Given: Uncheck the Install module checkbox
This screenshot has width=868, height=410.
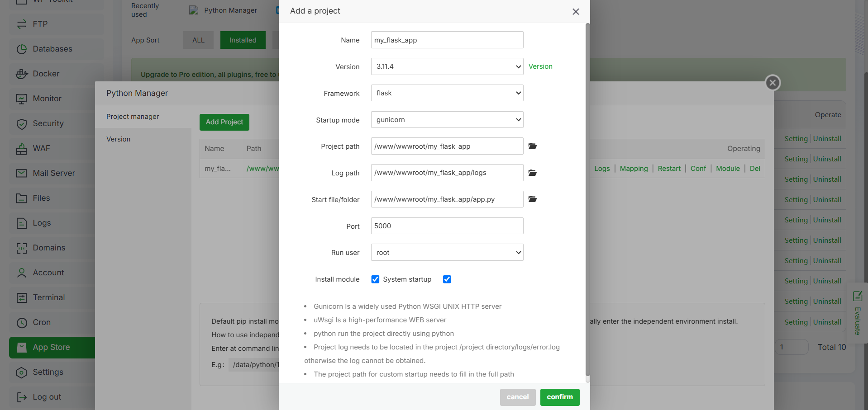Looking at the screenshot, I should pos(375,279).
